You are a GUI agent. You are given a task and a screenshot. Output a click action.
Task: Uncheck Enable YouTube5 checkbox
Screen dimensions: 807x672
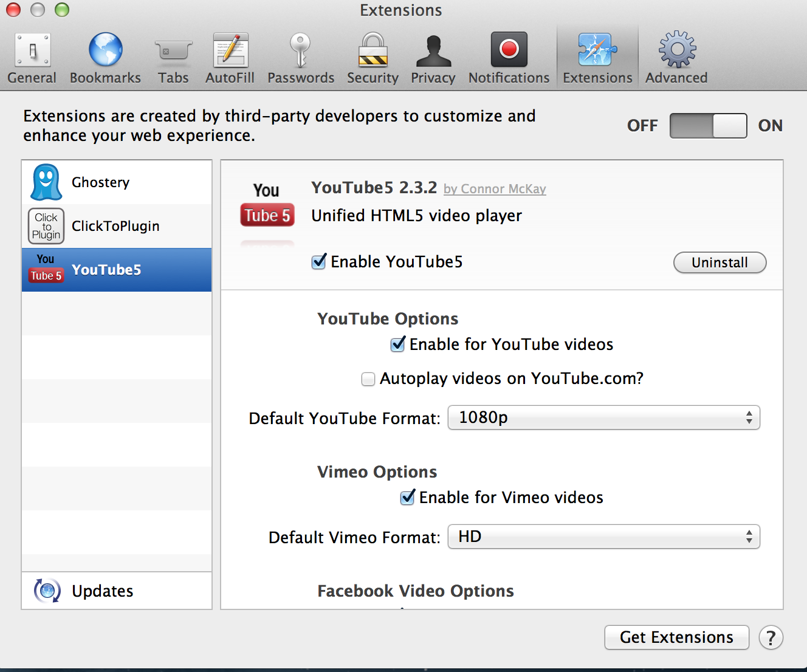click(319, 262)
